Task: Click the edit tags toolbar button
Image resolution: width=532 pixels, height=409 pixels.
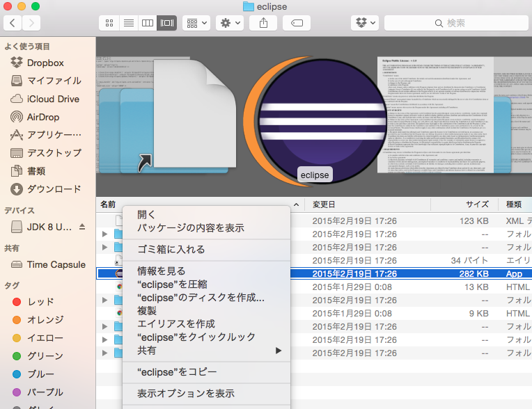Action: coord(297,23)
